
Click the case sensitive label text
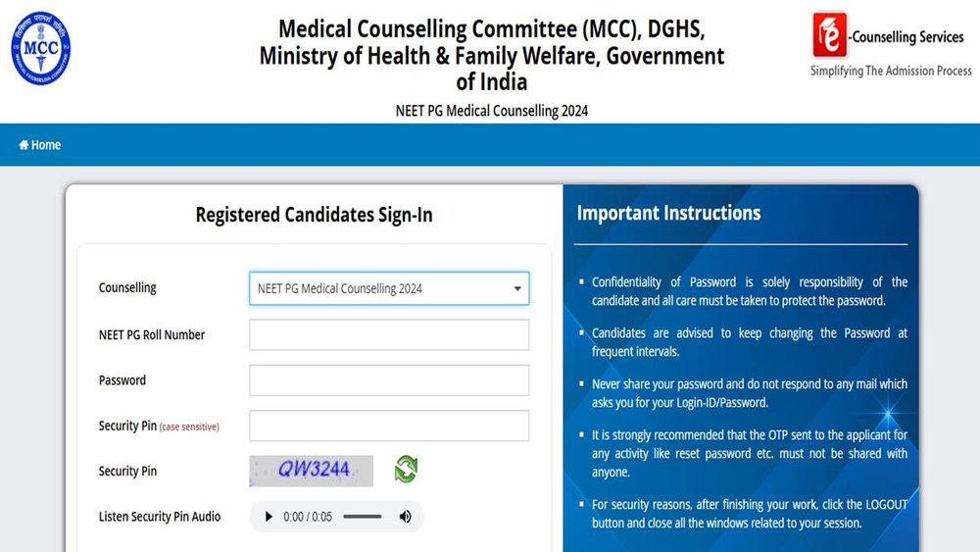click(x=189, y=427)
